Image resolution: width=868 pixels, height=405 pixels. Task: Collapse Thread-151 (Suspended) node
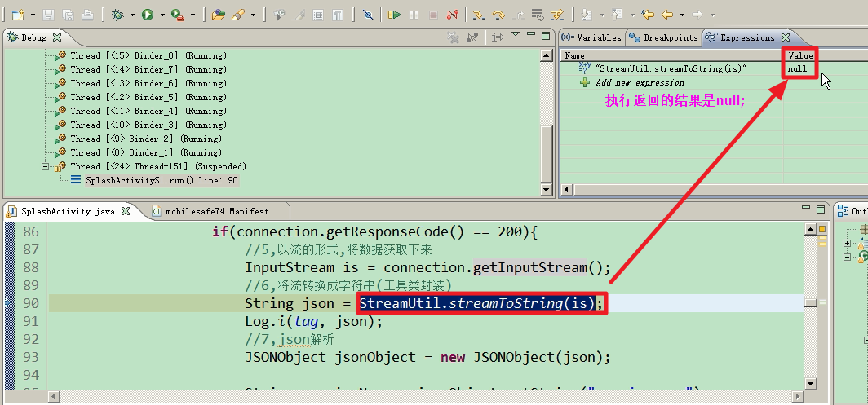tap(46, 166)
